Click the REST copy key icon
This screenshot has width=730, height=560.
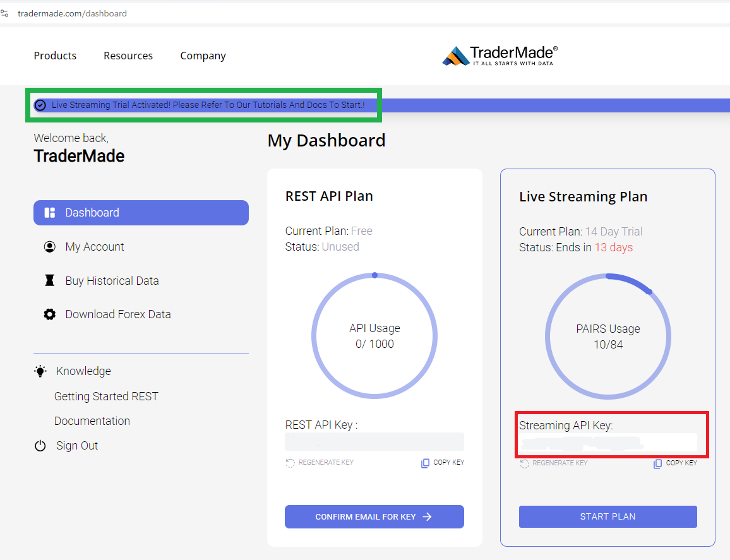[x=425, y=463]
